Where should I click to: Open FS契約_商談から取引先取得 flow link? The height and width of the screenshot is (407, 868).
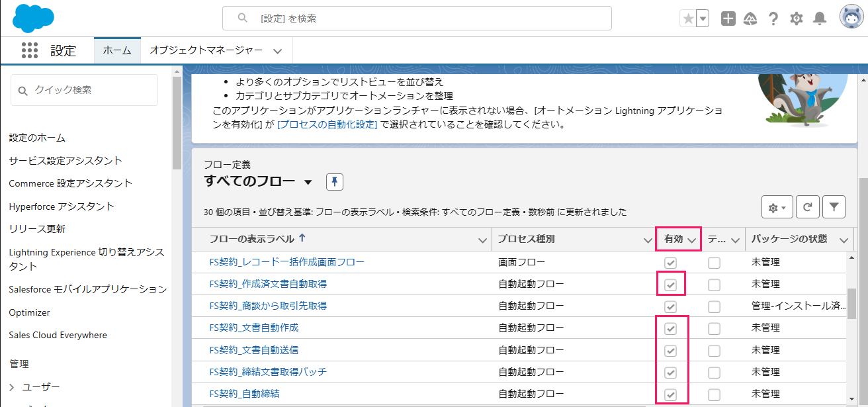point(268,306)
